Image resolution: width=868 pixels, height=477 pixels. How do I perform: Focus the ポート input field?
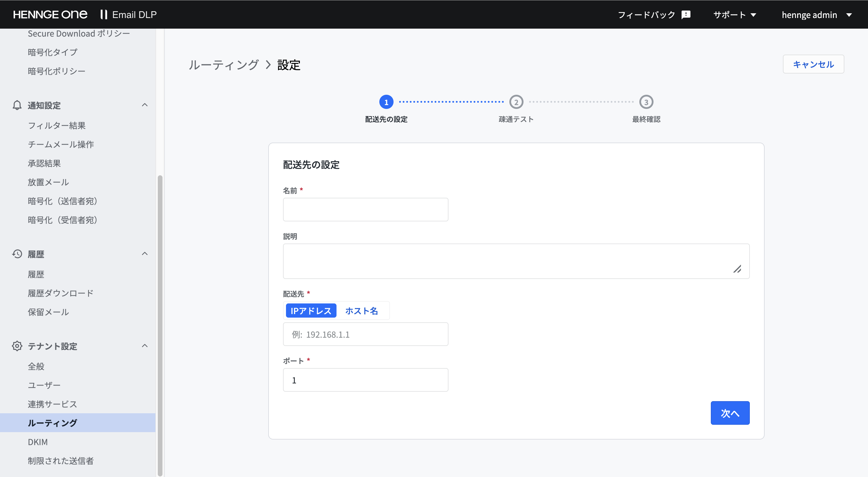365,380
